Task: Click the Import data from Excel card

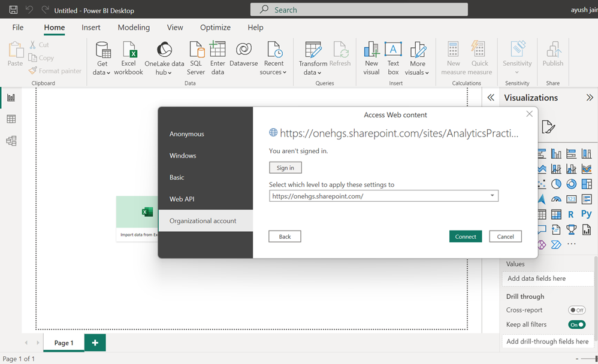Action: click(x=137, y=219)
